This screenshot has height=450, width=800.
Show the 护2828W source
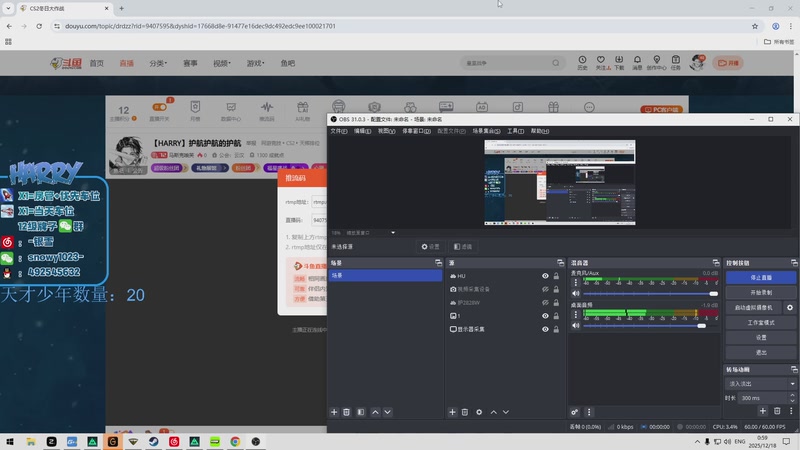pyautogui.click(x=545, y=303)
